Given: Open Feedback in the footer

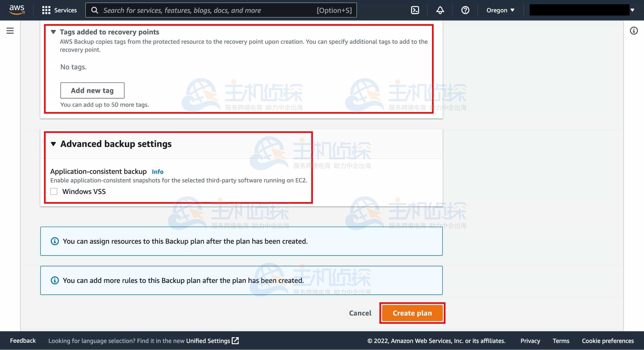Looking at the screenshot, I should tap(23, 341).
